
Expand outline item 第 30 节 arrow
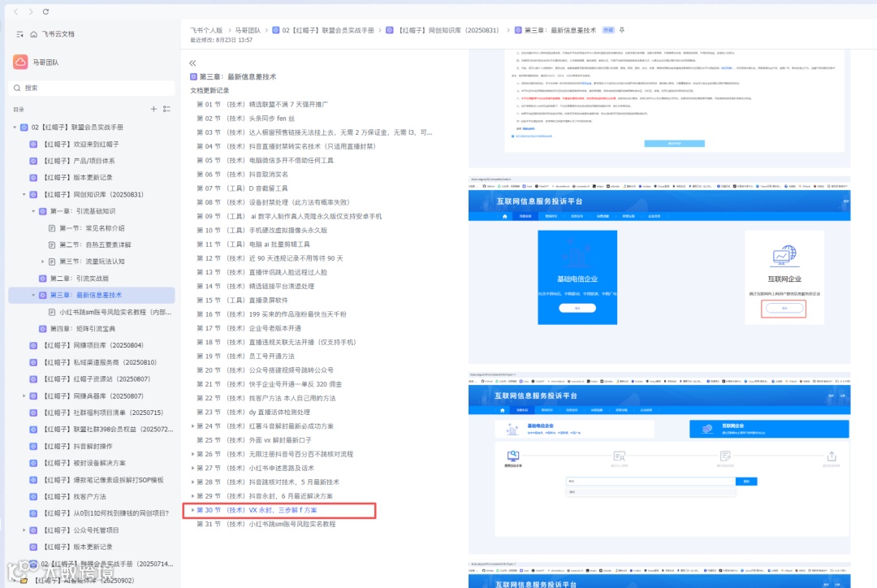(193, 510)
